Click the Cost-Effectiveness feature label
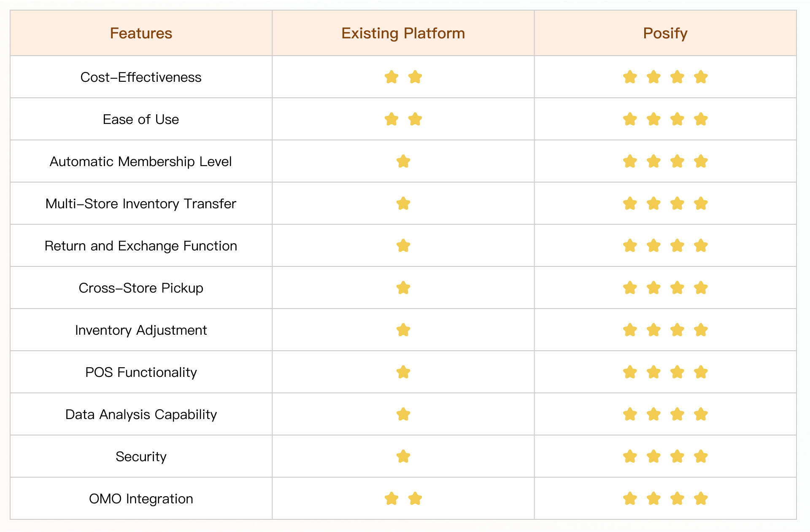This screenshot has width=810, height=532. pyautogui.click(x=141, y=77)
